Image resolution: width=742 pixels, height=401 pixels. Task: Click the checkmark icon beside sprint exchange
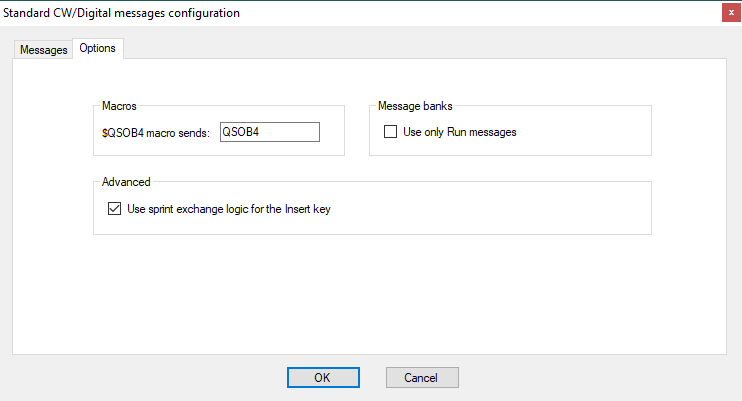(x=115, y=209)
